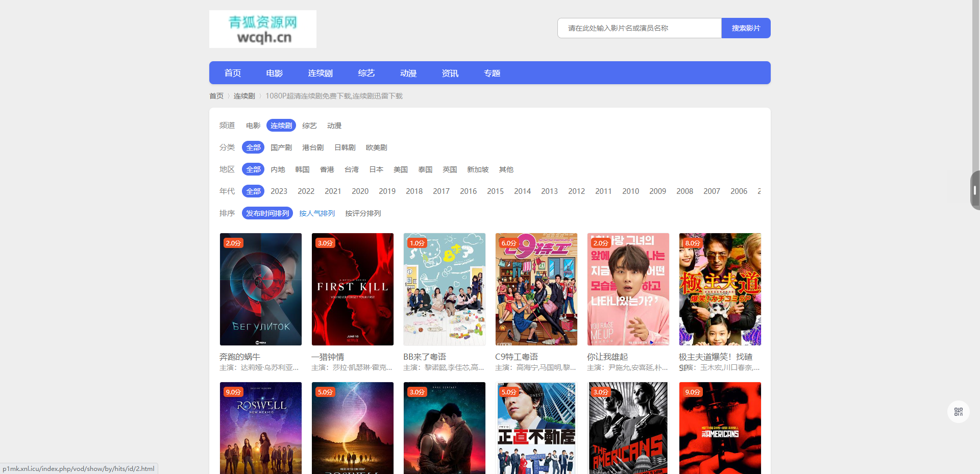Select the 港台剧 category filter
The width and height of the screenshot is (980, 474).
[313, 147]
